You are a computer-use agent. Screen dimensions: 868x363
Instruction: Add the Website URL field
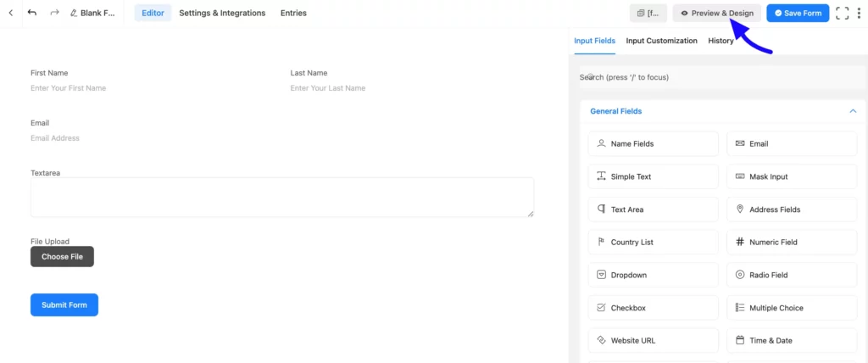point(653,341)
